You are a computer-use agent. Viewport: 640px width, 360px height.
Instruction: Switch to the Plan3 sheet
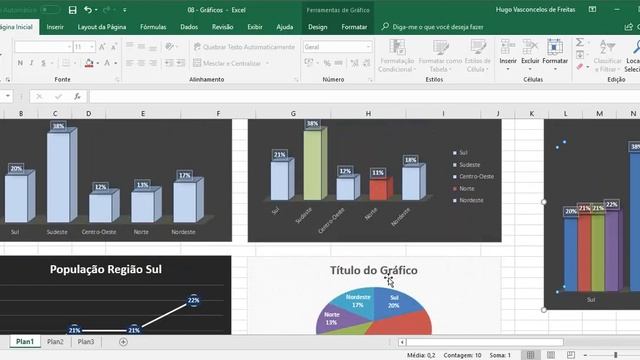coord(86,342)
